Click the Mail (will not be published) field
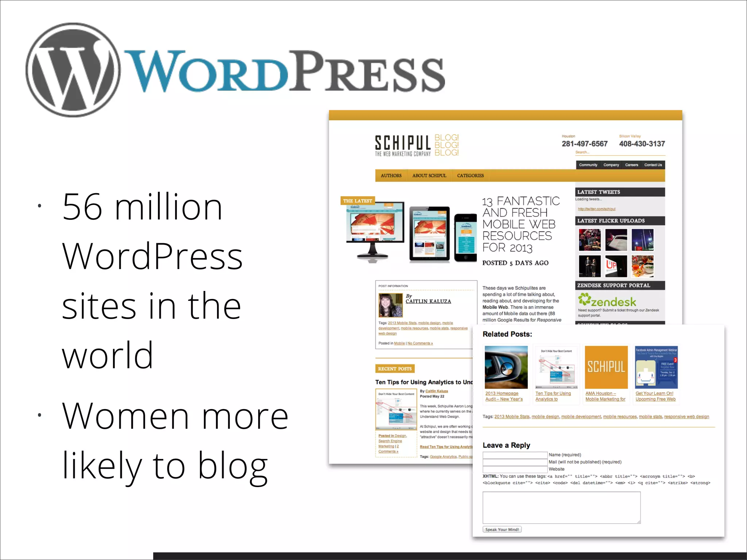 point(515,462)
